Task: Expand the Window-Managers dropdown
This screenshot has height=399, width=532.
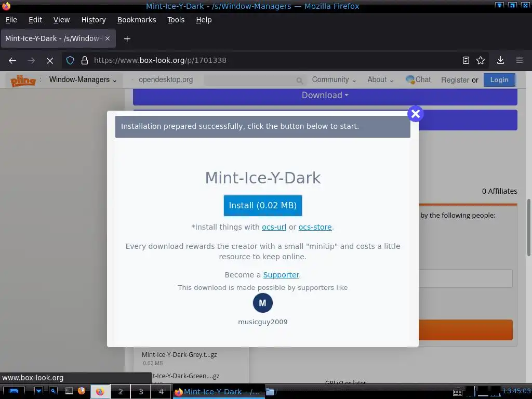Action: pos(83,79)
